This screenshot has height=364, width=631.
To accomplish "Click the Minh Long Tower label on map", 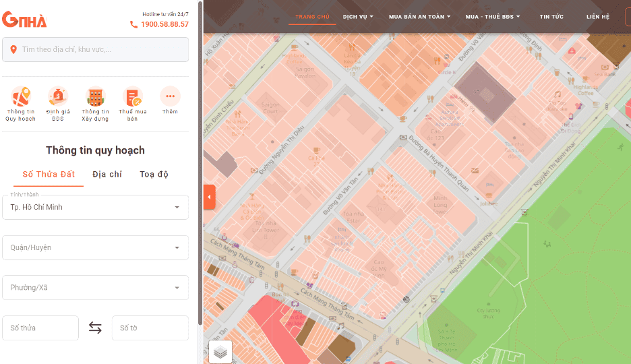I will pyautogui.click(x=440, y=205).
